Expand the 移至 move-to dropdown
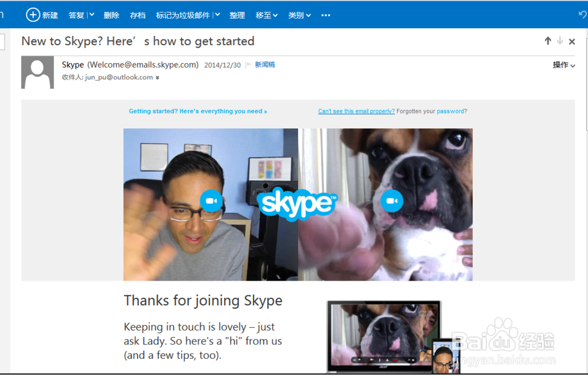This screenshot has width=588, height=380. (x=266, y=15)
